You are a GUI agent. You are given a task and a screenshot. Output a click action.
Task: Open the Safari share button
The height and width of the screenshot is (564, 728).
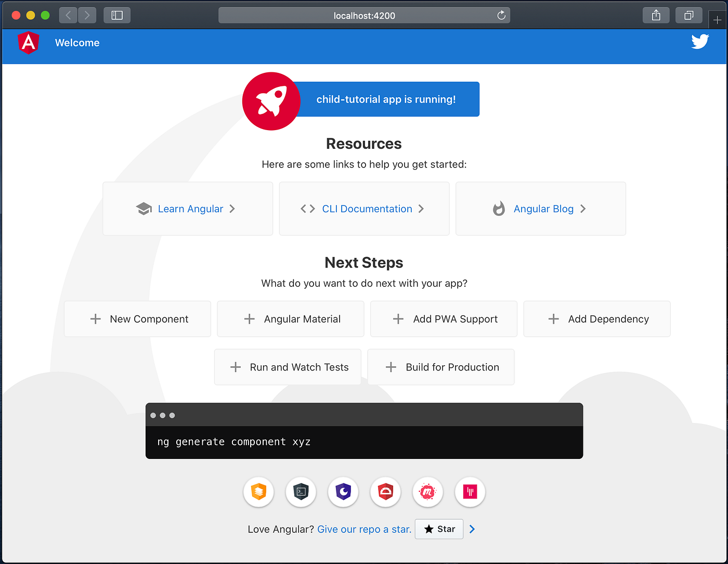coord(656,15)
